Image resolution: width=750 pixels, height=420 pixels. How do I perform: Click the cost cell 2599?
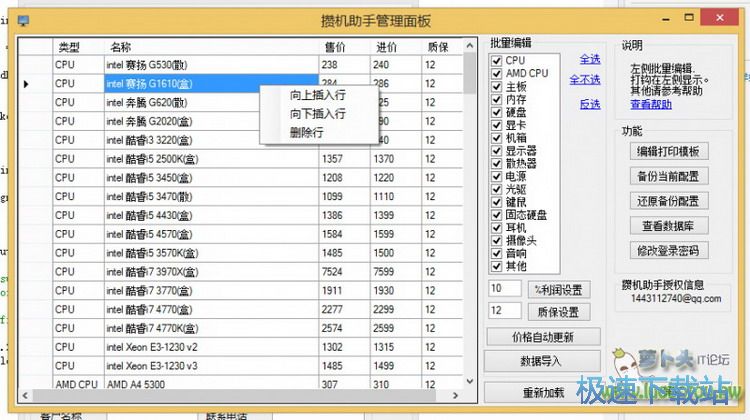point(396,328)
